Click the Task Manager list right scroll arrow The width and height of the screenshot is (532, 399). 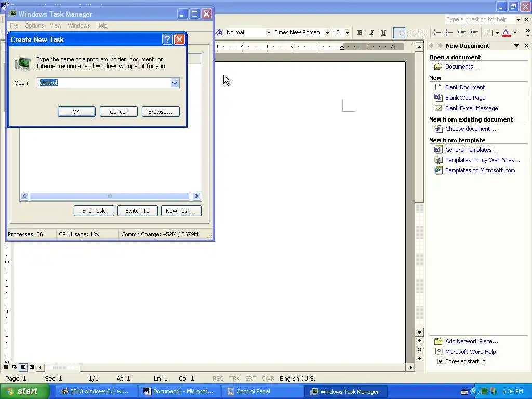tap(196, 196)
